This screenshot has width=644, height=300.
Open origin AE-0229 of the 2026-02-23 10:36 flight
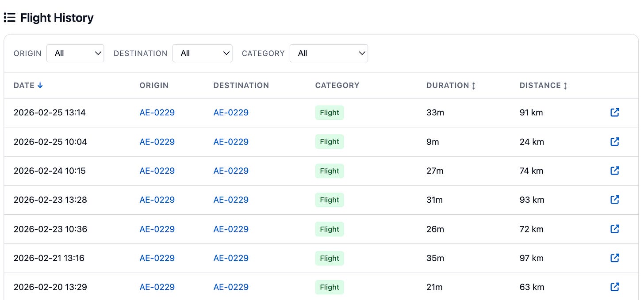[157, 229]
